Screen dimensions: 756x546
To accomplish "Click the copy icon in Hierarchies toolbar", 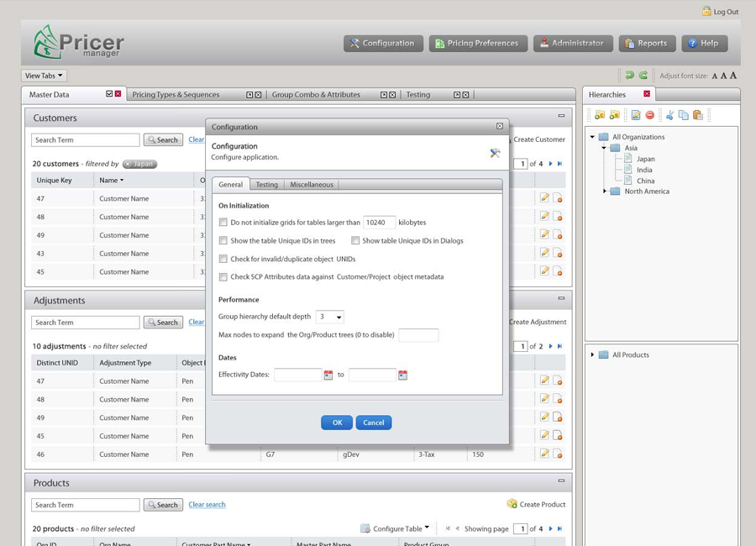I will [683, 115].
